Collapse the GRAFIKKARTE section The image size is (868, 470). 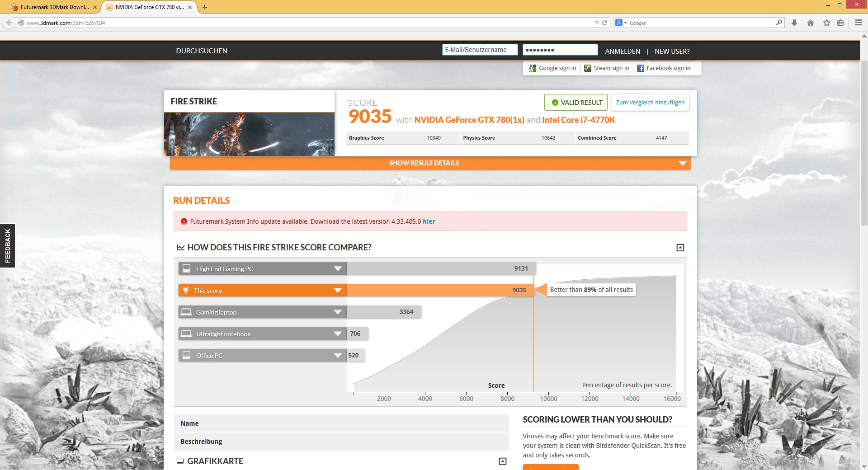click(503, 461)
